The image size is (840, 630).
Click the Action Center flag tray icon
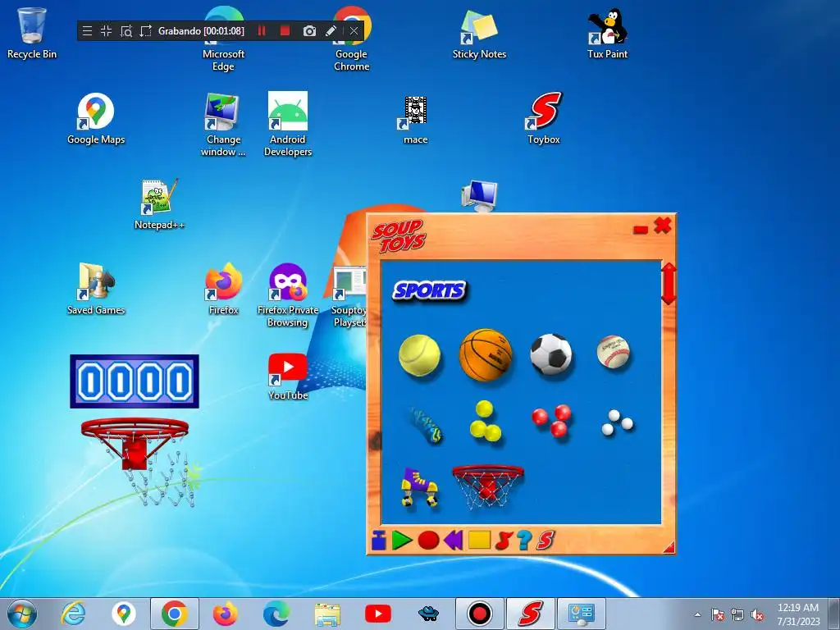pos(717,614)
